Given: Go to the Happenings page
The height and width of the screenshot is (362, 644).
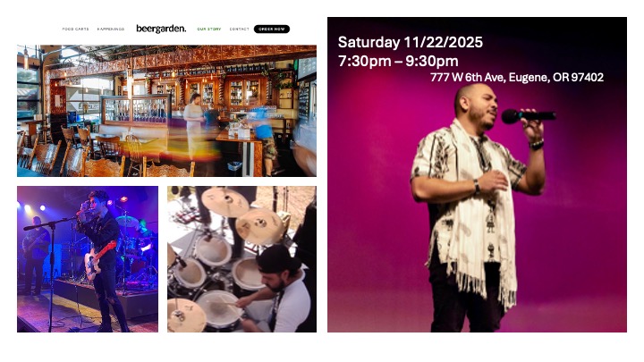Looking at the screenshot, I should coord(111,29).
